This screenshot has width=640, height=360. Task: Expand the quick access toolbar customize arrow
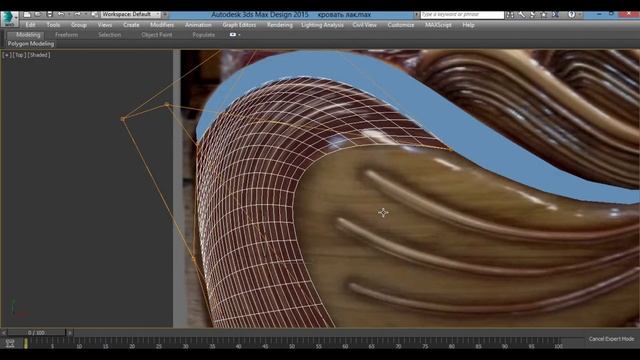[165, 14]
